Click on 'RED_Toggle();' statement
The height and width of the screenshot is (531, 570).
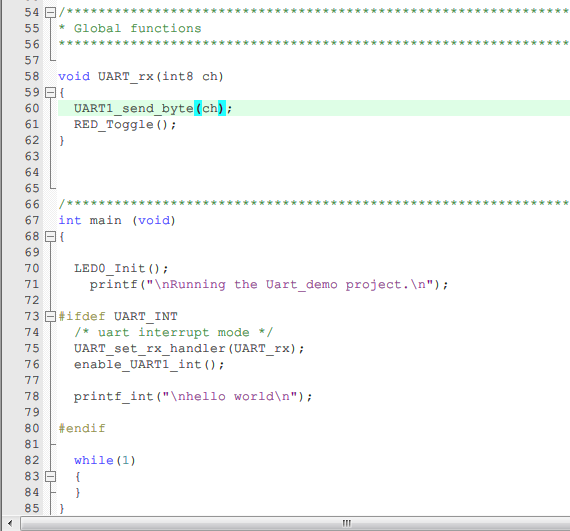pyautogui.click(x=125, y=125)
